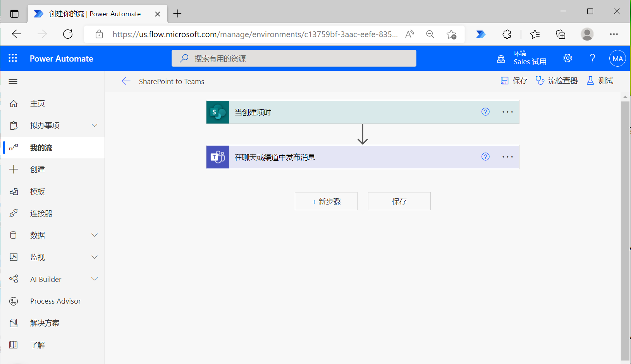Screen dimensions: 631x364
Task: Expand the 数据 submenu chevron
Action: pos(95,235)
